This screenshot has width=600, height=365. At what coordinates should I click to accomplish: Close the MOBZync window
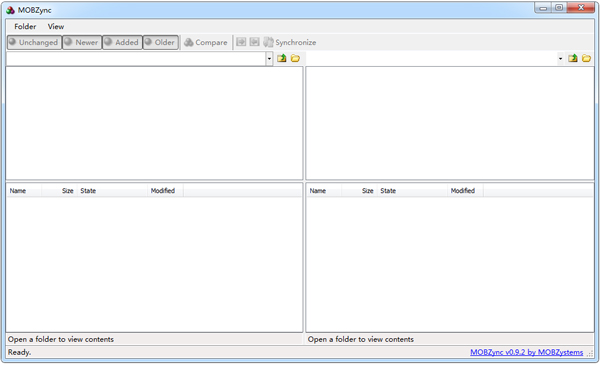point(581,8)
